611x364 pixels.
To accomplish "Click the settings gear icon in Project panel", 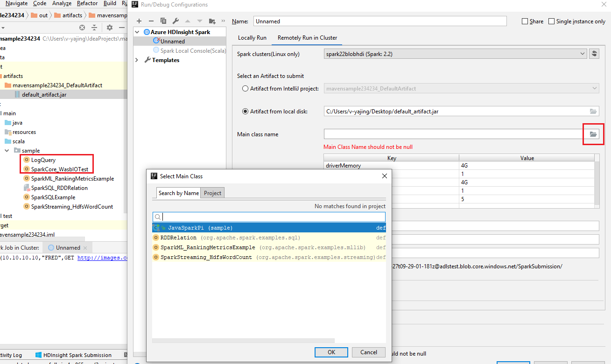I will click(x=109, y=28).
